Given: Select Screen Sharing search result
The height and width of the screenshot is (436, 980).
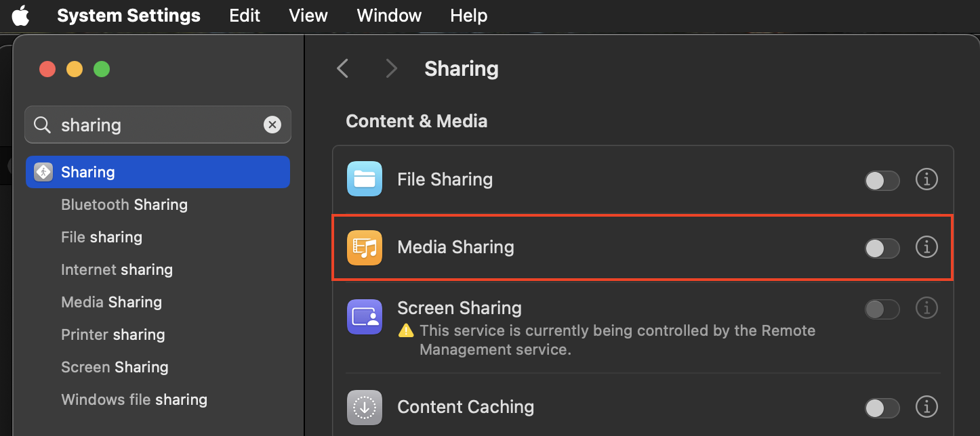Looking at the screenshot, I should [115, 367].
